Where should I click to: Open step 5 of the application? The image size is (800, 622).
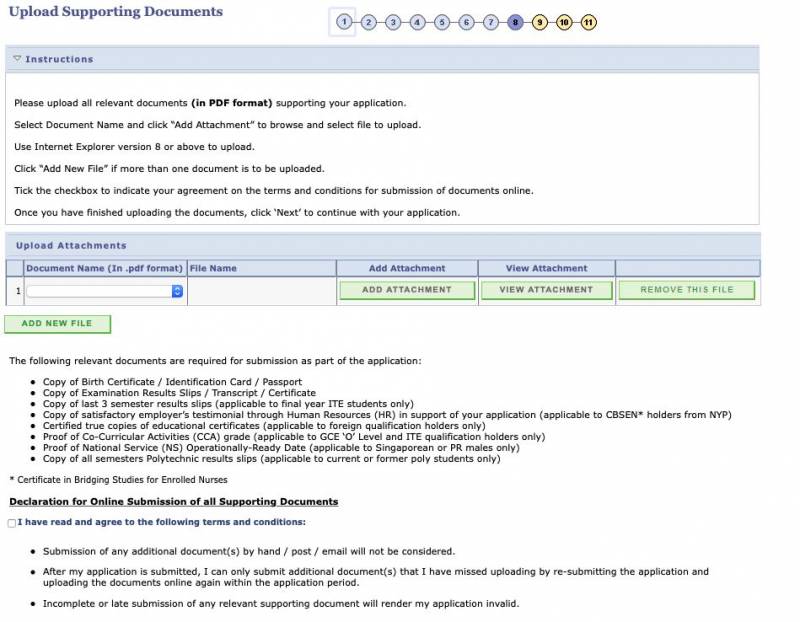click(442, 22)
